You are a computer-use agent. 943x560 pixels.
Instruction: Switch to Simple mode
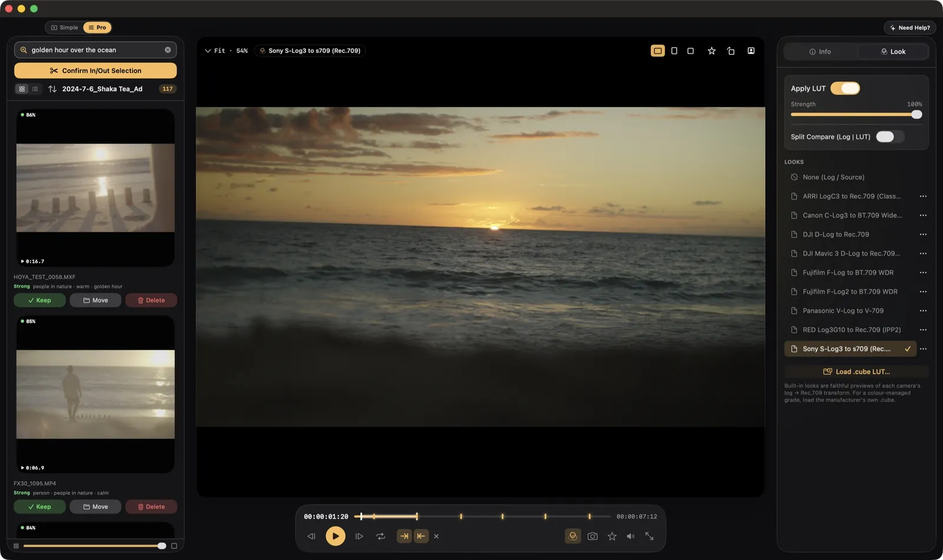coord(64,28)
